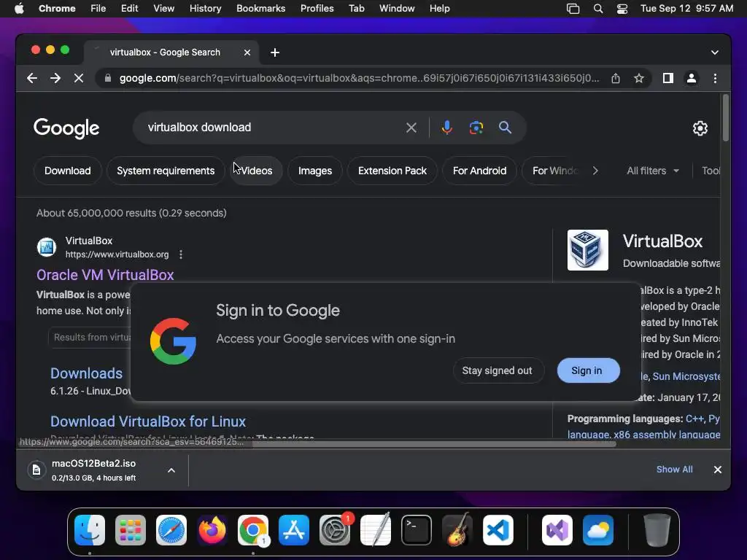This screenshot has width=747, height=560.
Task: Open Spotlight search in the menu bar
Action: [598, 9]
